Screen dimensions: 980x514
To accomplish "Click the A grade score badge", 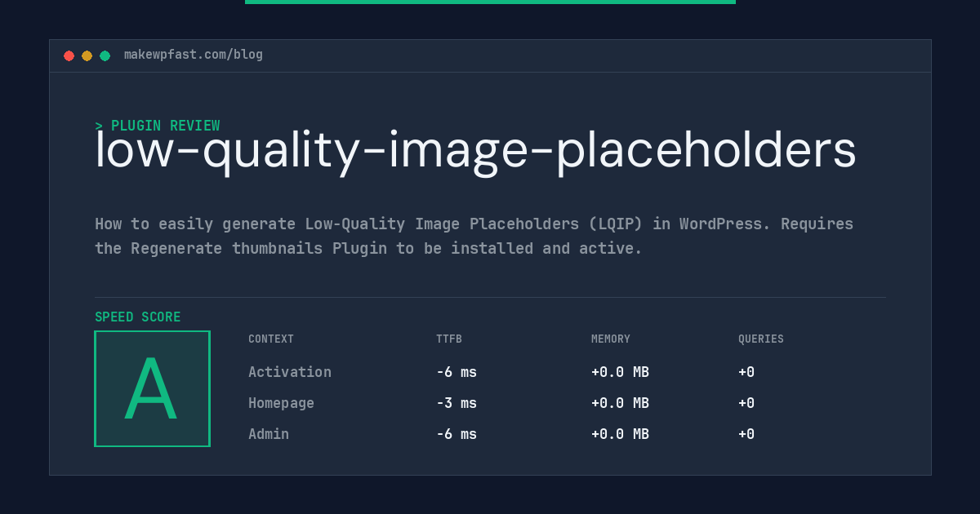I will (152, 388).
